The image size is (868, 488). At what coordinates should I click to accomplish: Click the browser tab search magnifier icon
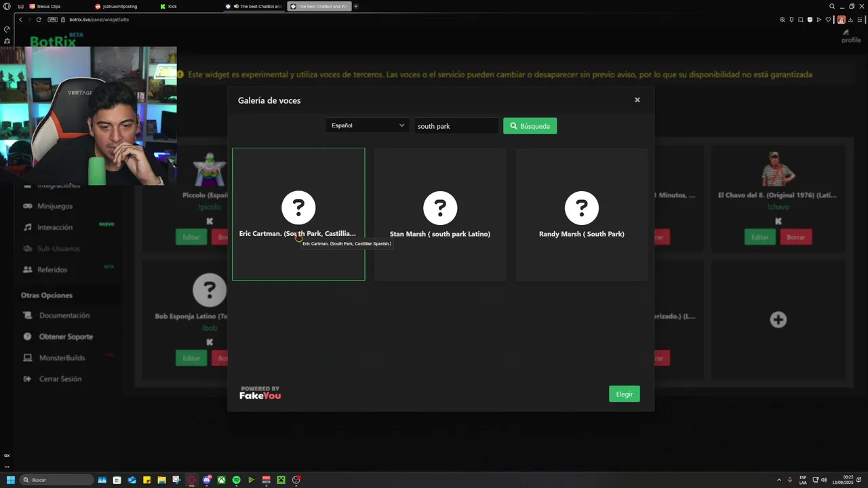(832, 6)
